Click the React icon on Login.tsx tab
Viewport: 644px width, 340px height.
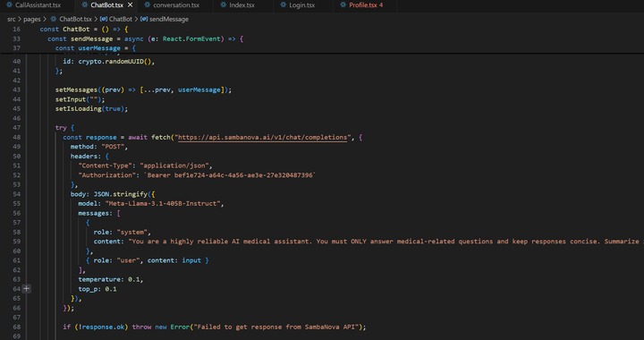(283, 5)
